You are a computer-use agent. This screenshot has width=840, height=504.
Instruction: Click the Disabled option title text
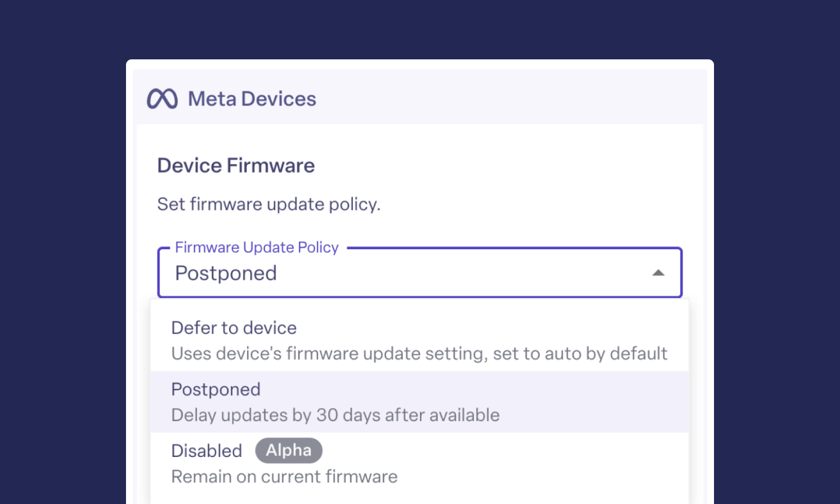(207, 451)
